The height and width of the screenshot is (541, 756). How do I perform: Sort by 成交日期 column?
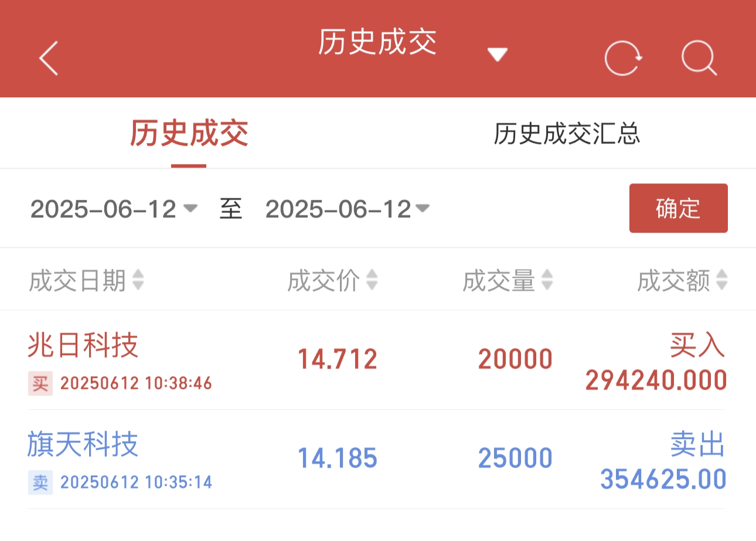tap(86, 280)
